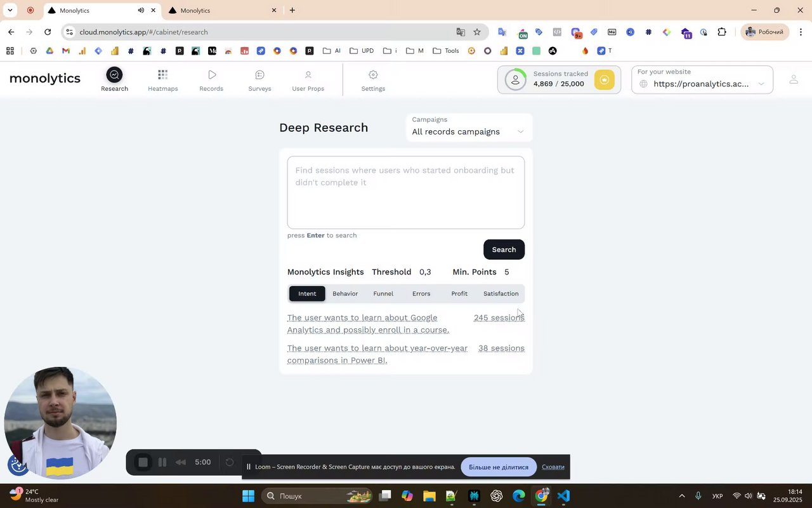Click the monolytics logo
The width and height of the screenshot is (812, 508).
tap(45, 78)
